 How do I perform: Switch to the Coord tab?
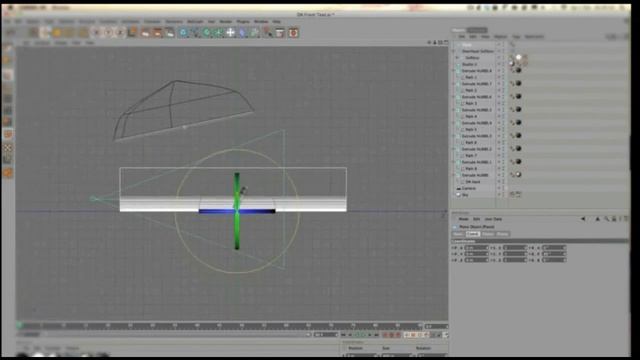(x=473, y=234)
